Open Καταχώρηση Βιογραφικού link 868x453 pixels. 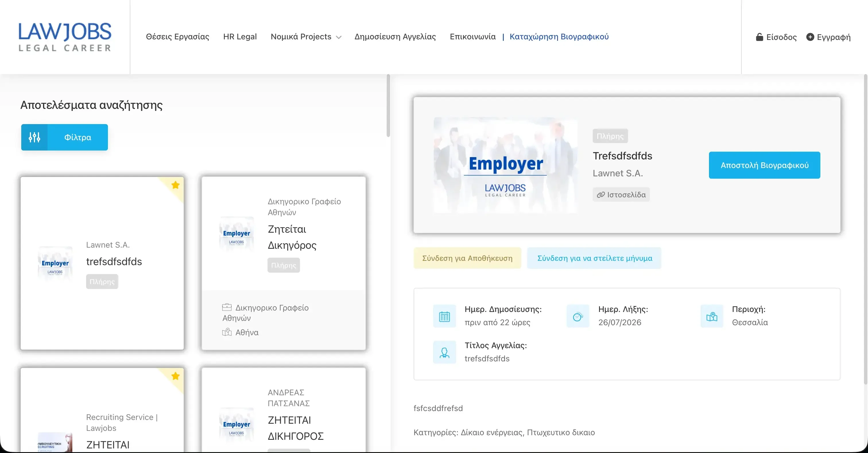(x=559, y=37)
